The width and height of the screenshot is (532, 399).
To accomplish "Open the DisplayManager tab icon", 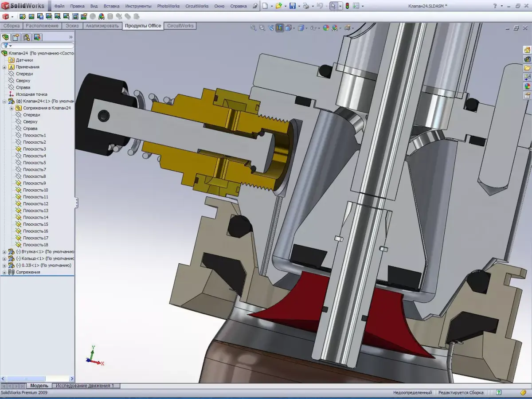I will pyautogui.click(x=37, y=37).
